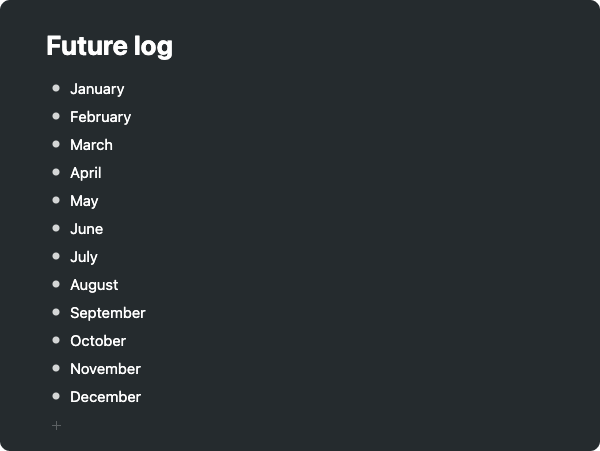Select the August text entry
The height and width of the screenshot is (451, 600).
(x=94, y=285)
